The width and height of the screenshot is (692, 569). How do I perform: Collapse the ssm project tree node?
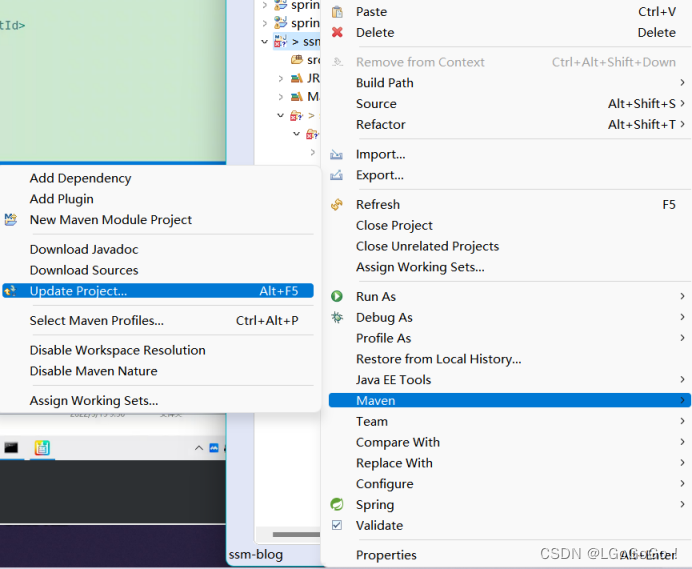[x=264, y=41]
